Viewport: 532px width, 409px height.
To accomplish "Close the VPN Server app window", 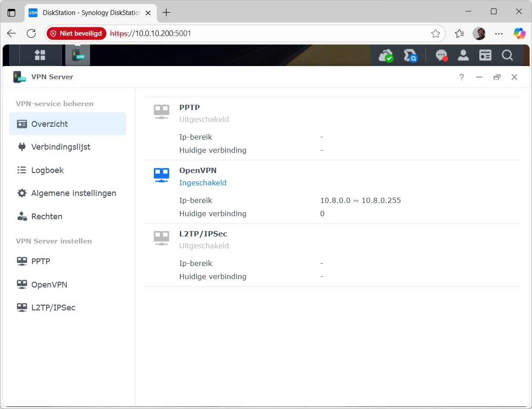I will (514, 77).
